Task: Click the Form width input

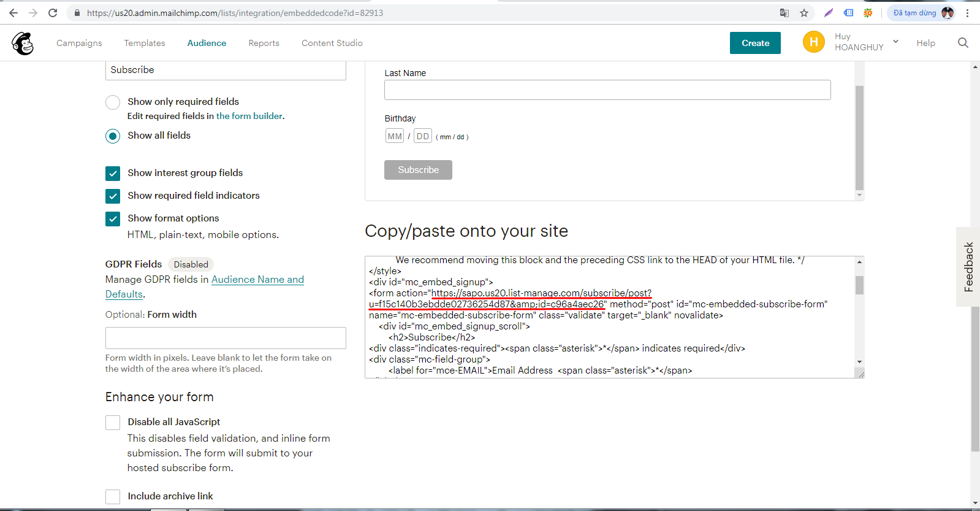Action: 226,338
